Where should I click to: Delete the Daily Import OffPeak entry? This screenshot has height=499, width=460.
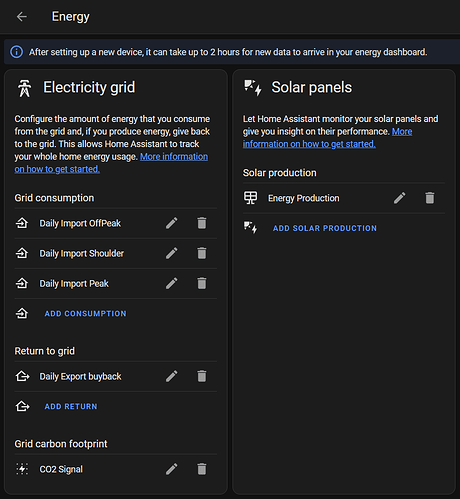pyautogui.click(x=202, y=223)
